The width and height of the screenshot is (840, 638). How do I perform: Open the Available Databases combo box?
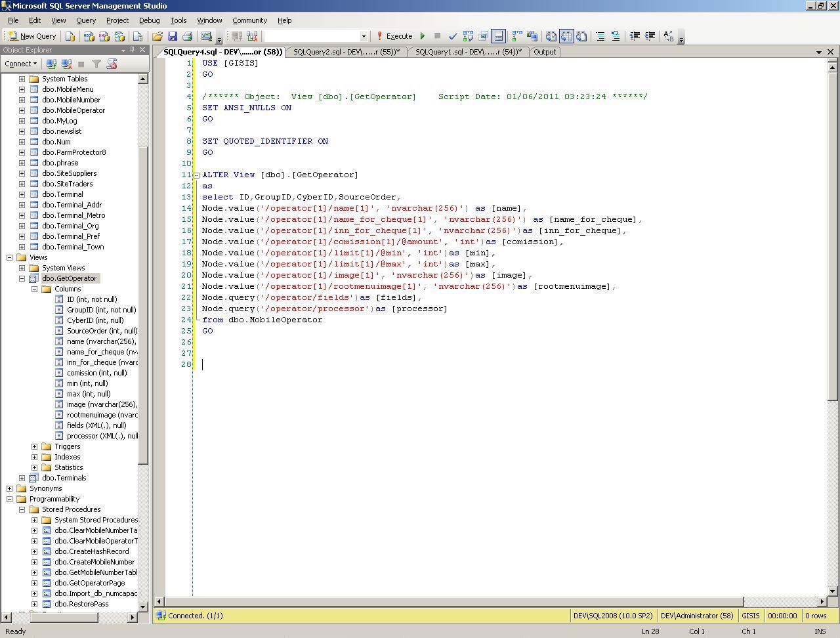[x=316, y=36]
